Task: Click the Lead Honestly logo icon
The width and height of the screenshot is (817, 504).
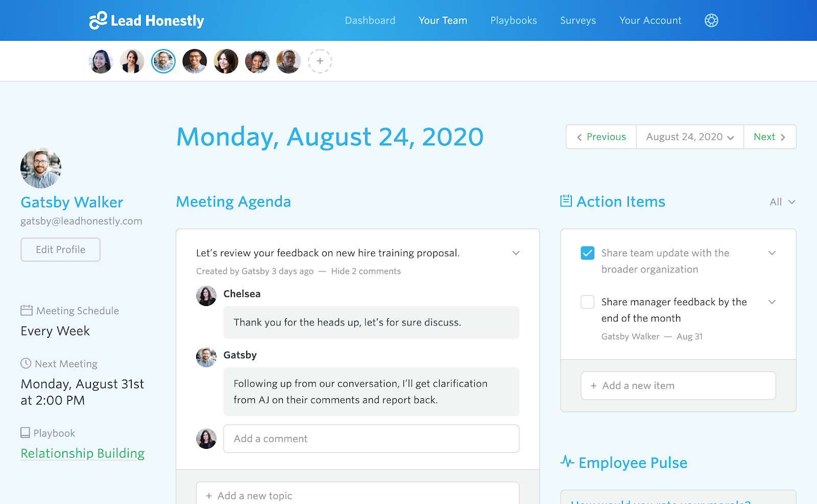Action: [x=98, y=20]
